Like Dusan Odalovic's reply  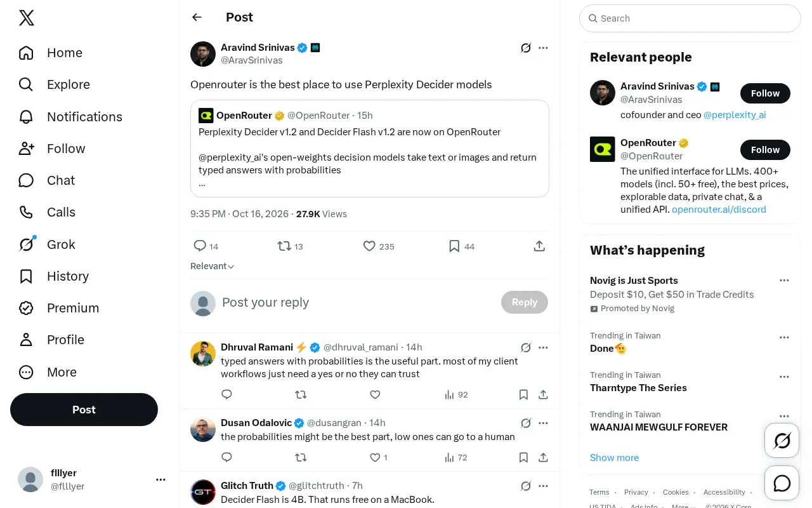pos(375,457)
